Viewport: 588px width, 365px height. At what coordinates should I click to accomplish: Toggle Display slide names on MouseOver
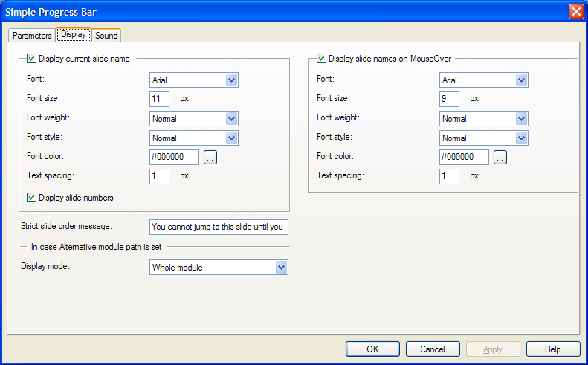(x=322, y=58)
